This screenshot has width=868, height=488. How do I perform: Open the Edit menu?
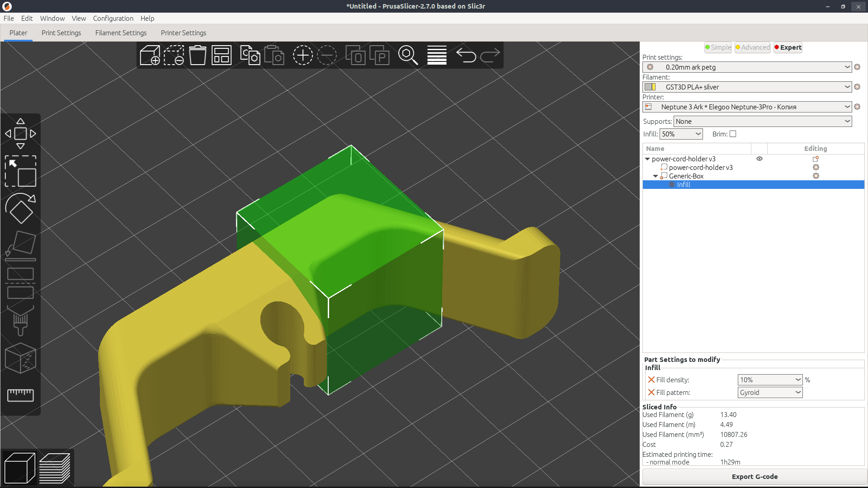(x=27, y=19)
